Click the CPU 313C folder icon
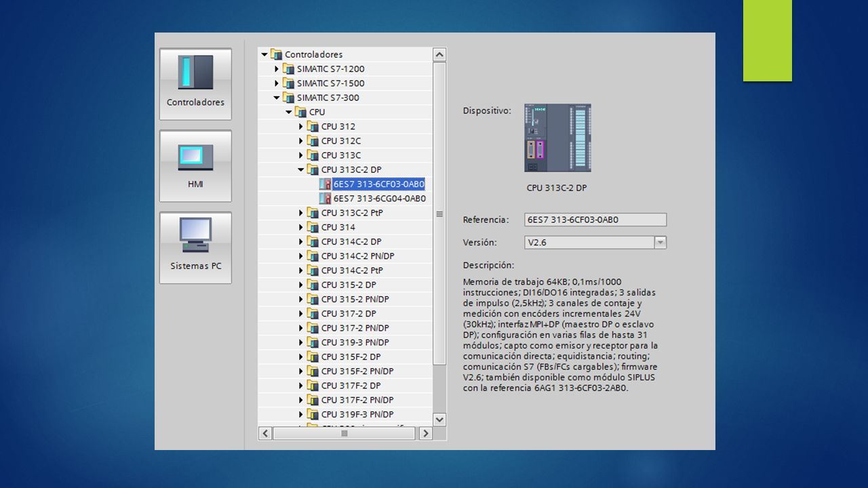This screenshot has height=488, width=868. pos(313,155)
